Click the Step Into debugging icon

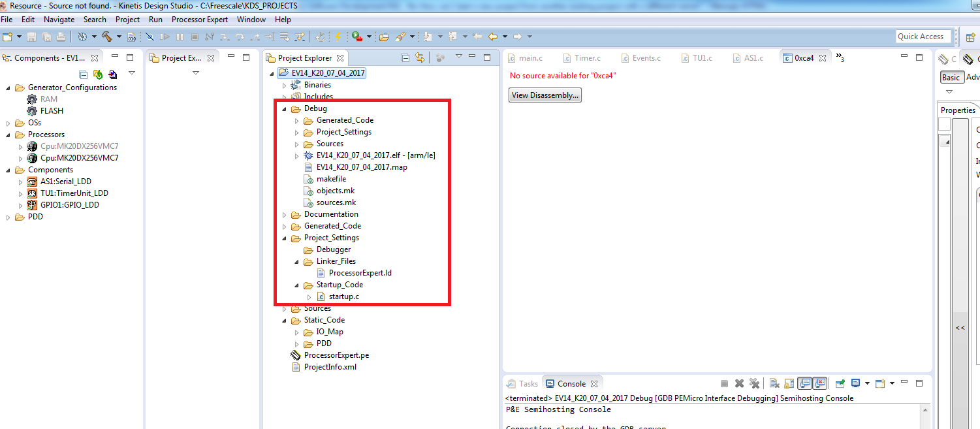coord(225,37)
